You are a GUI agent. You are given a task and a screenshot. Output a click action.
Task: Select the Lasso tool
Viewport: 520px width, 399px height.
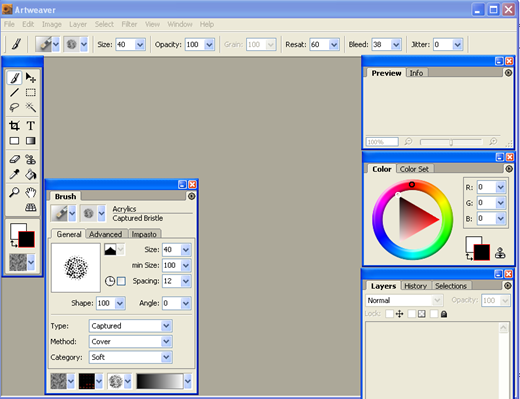point(14,107)
